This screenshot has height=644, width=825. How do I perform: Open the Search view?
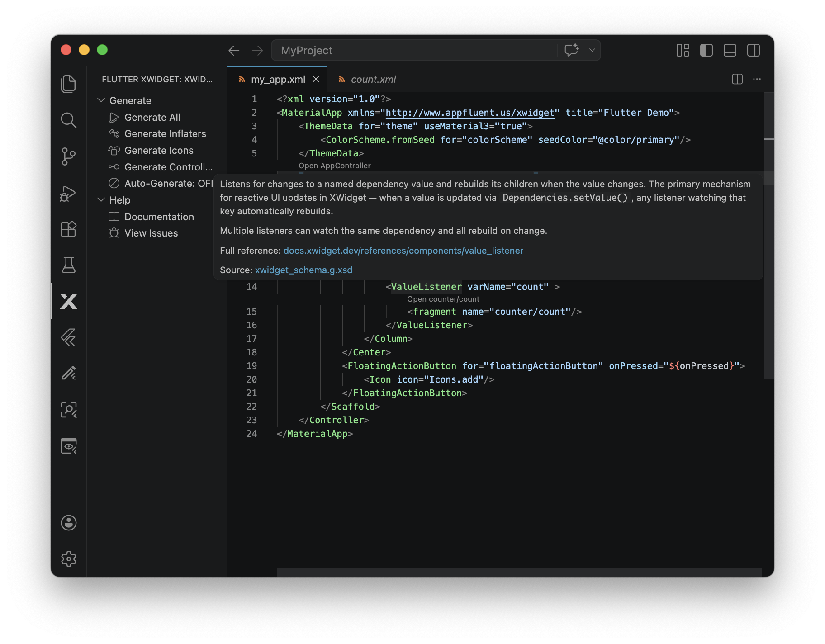68,120
